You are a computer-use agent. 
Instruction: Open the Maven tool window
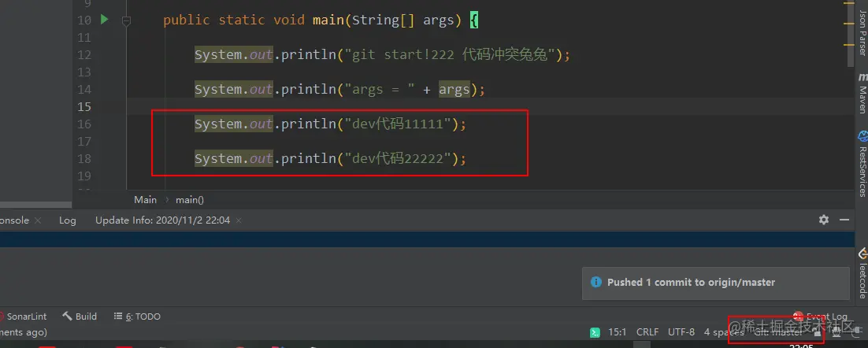862,99
